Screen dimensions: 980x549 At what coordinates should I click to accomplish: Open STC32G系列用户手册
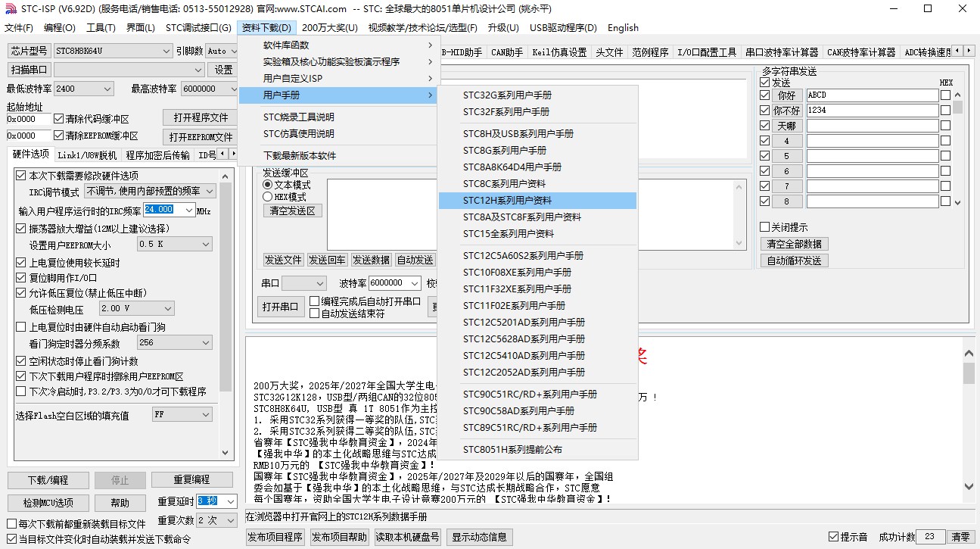pyautogui.click(x=537, y=95)
